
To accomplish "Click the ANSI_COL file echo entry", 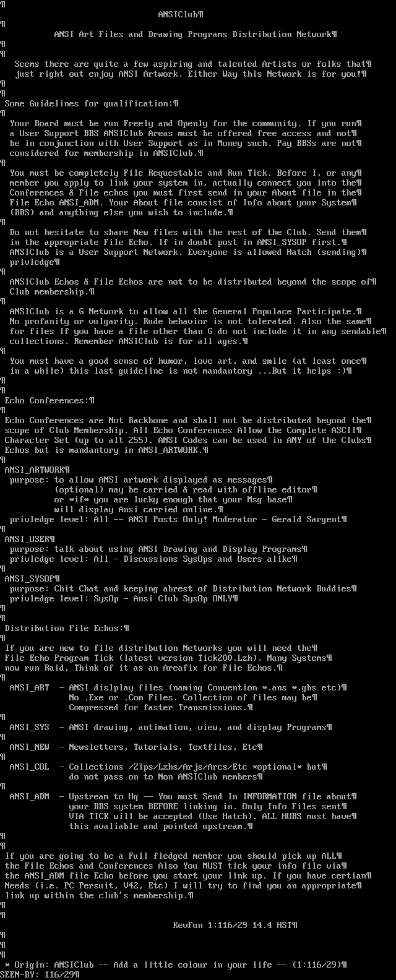I will click(30, 767).
